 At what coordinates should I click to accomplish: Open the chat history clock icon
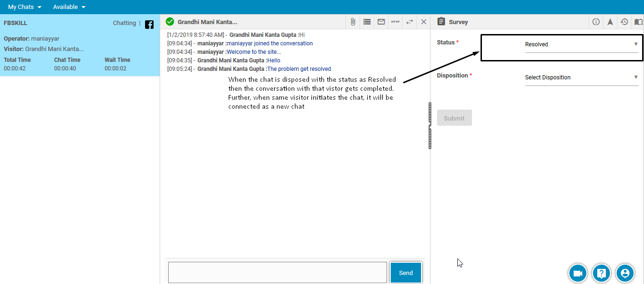(x=624, y=22)
